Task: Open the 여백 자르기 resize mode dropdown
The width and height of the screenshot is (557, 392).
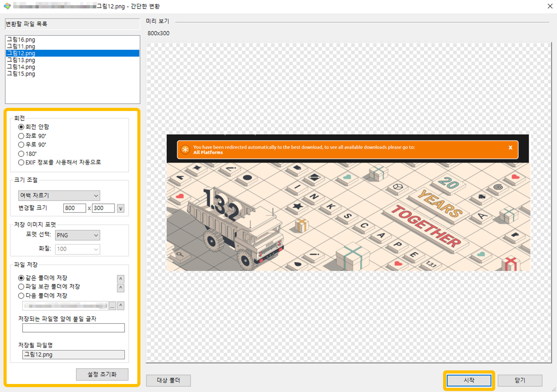Action: coord(59,195)
